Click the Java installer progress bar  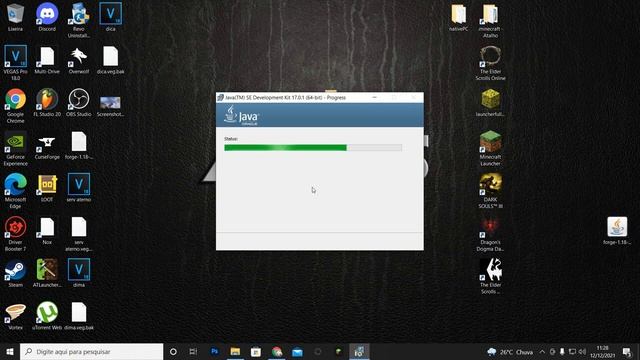pos(313,148)
